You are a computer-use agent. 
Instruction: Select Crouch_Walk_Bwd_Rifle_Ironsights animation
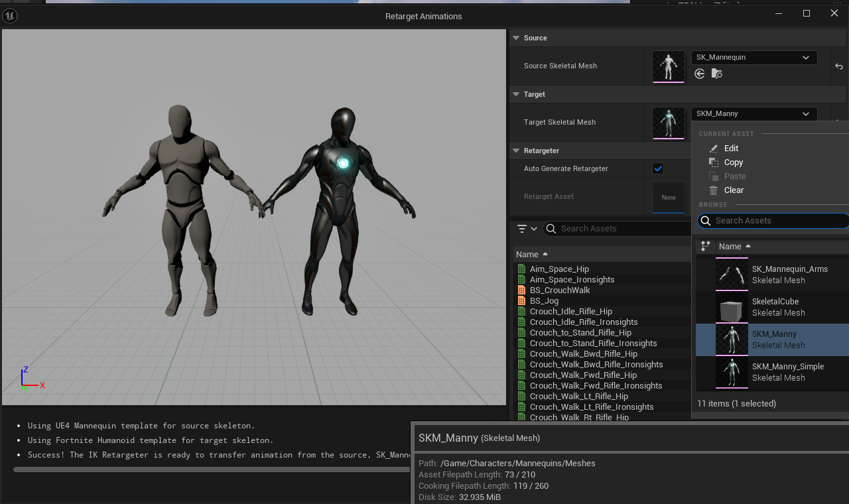(x=596, y=364)
